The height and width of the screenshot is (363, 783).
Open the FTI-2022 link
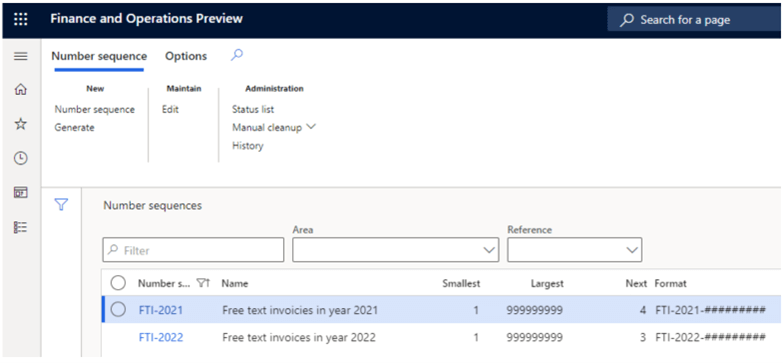161,338
